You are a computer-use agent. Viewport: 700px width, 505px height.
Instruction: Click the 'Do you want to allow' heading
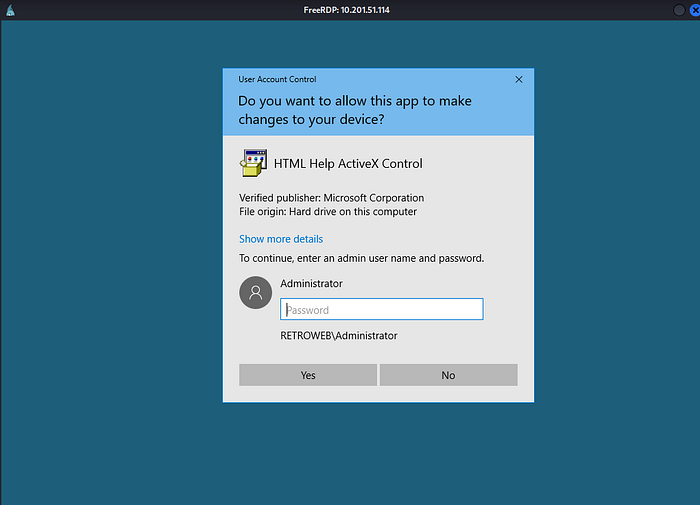pyautogui.click(x=354, y=110)
